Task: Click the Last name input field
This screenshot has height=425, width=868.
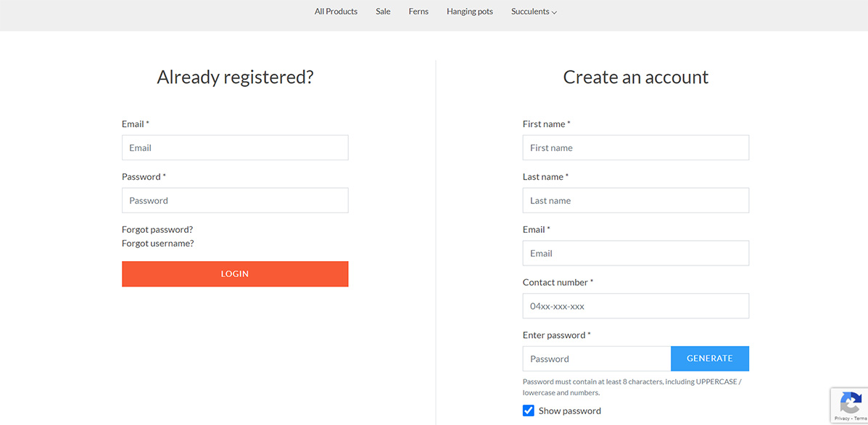Action: [635, 201]
